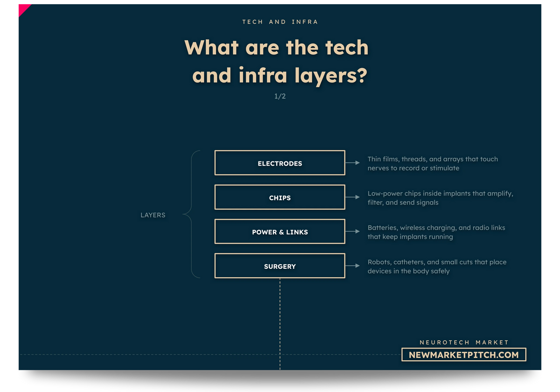
Task: Click the batteries and wireless charging description
Action: click(x=436, y=232)
